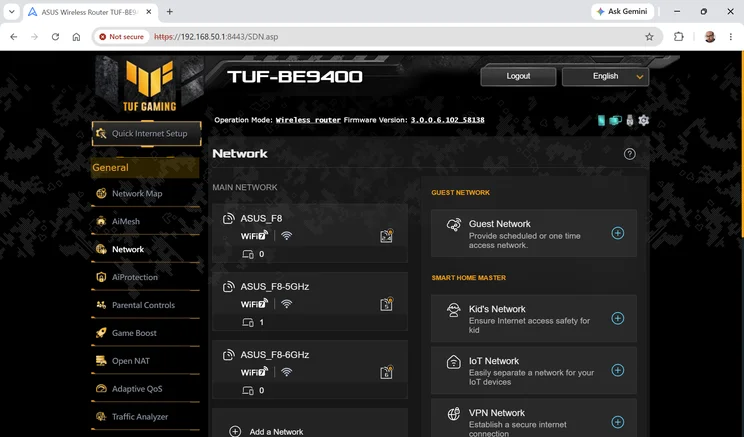The width and height of the screenshot is (744, 437).
Task: Click the Not secure site badge
Action: [x=121, y=37]
